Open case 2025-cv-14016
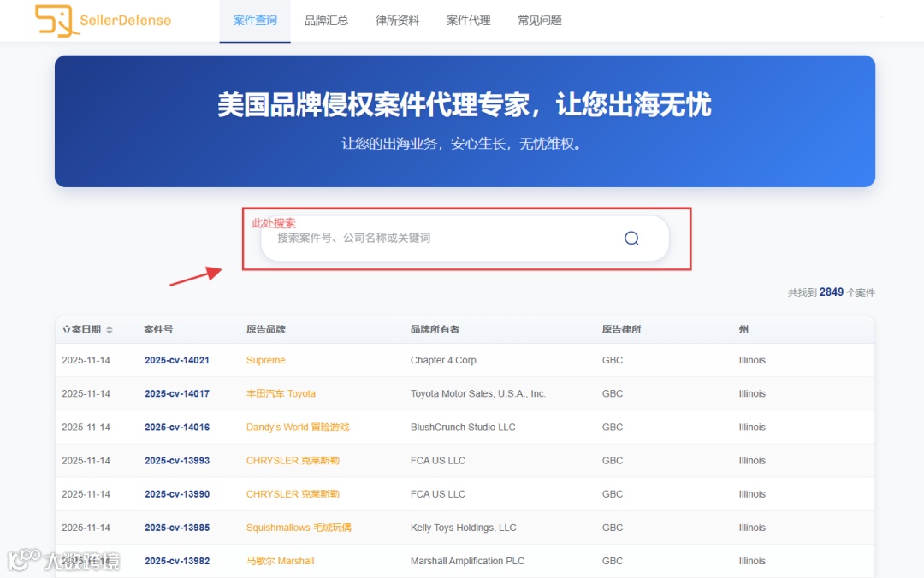The image size is (924, 578). click(177, 428)
